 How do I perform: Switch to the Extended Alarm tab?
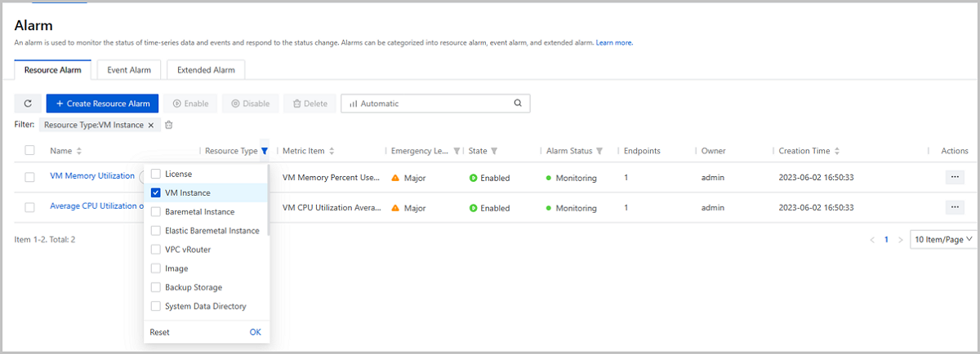(x=206, y=70)
